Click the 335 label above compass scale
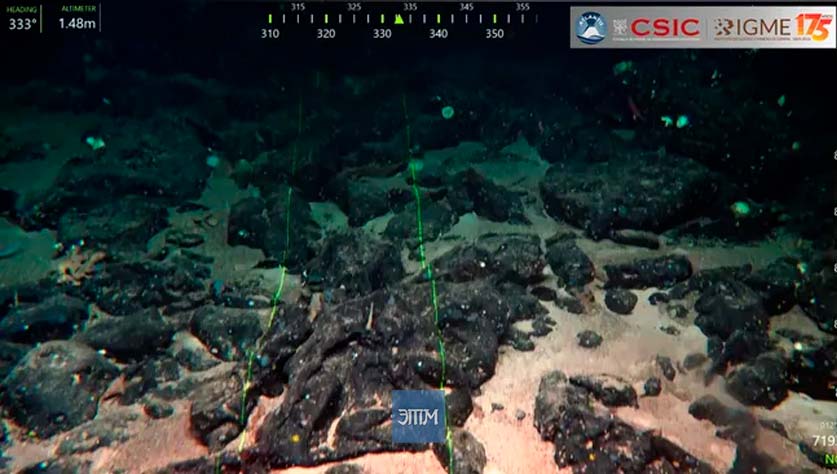 410,7
